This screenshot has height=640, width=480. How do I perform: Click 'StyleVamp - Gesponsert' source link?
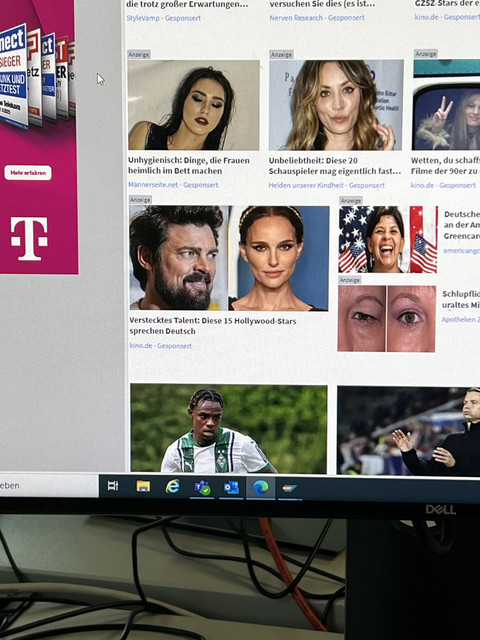[x=163, y=18]
